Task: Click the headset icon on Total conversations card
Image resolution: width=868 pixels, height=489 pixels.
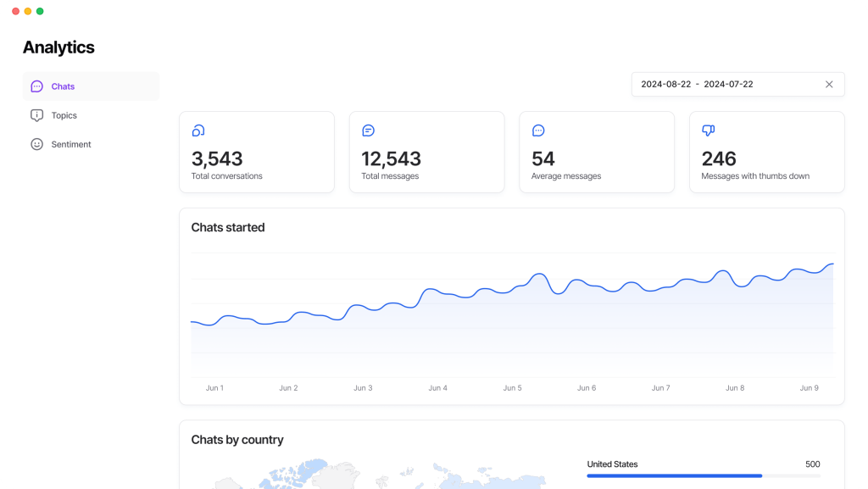Action: coord(198,130)
